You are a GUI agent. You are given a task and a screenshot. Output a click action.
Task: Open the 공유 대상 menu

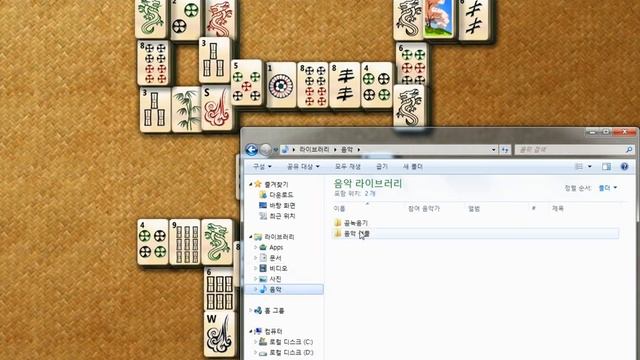pos(303,167)
